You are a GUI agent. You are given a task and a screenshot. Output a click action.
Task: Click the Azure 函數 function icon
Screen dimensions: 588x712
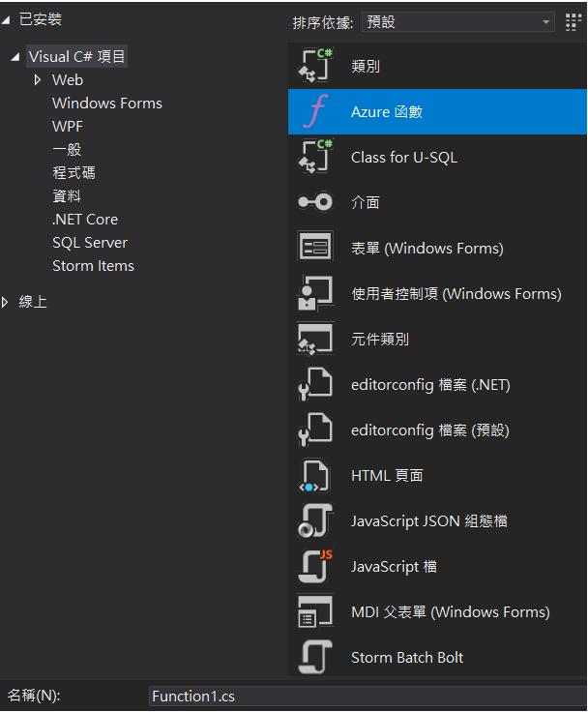pos(315,111)
